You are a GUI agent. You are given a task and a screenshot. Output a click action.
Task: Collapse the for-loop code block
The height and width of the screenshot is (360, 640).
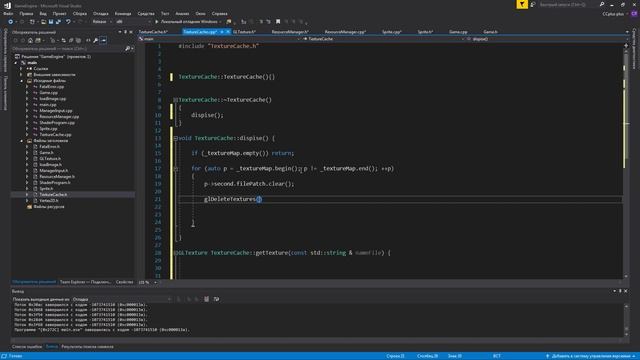click(176, 169)
